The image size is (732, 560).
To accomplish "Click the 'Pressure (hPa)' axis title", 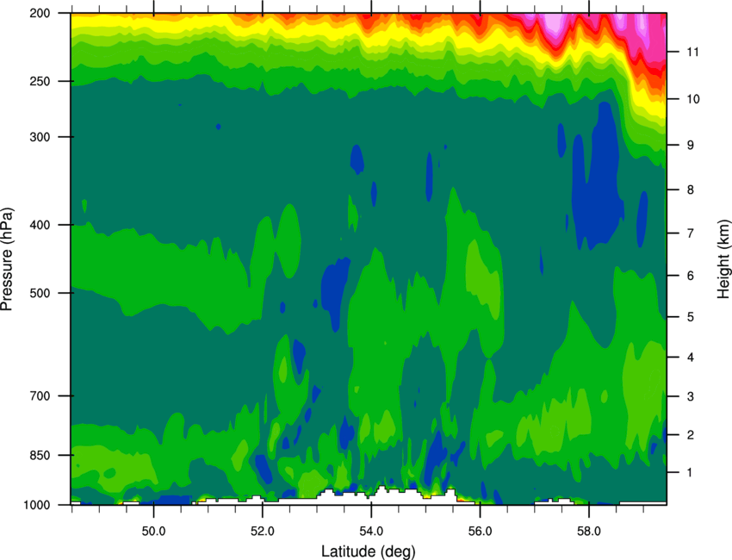I will coord(7,259).
